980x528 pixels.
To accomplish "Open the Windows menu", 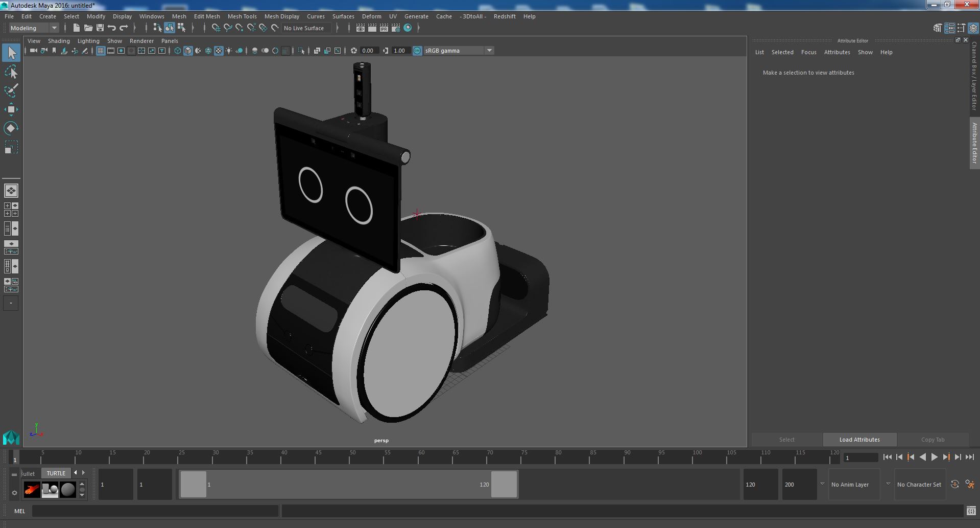I will (x=152, y=16).
